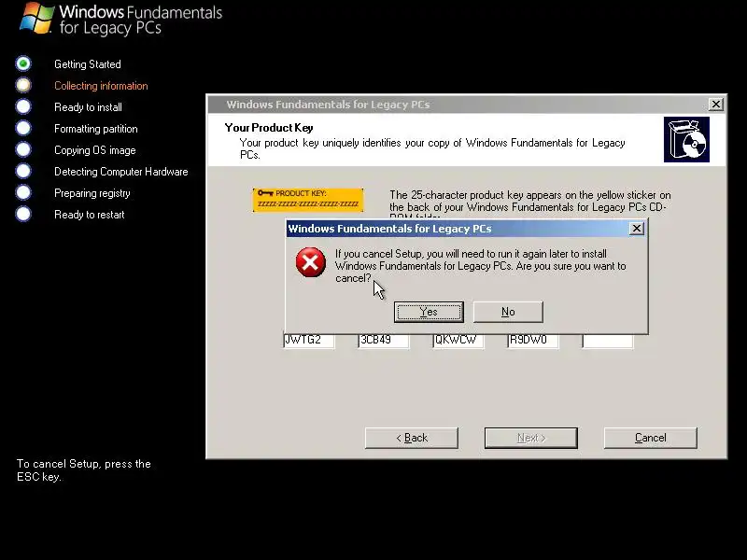Click the Ready to restart step indicator

pyautogui.click(x=23, y=214)
